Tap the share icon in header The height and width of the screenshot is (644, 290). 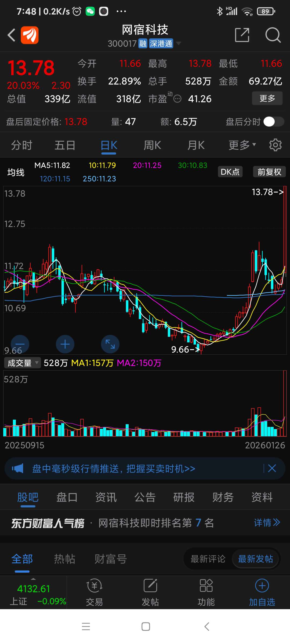[x=242, y=35]
